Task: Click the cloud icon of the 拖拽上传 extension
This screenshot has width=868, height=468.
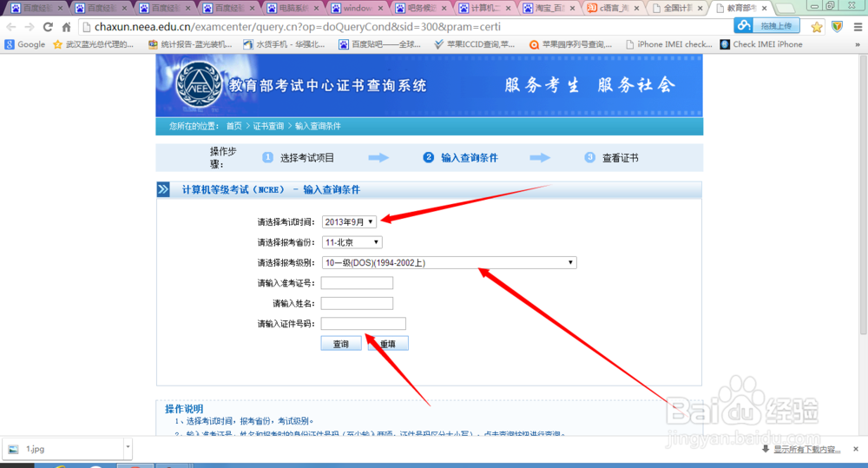Action: point(744,25)
